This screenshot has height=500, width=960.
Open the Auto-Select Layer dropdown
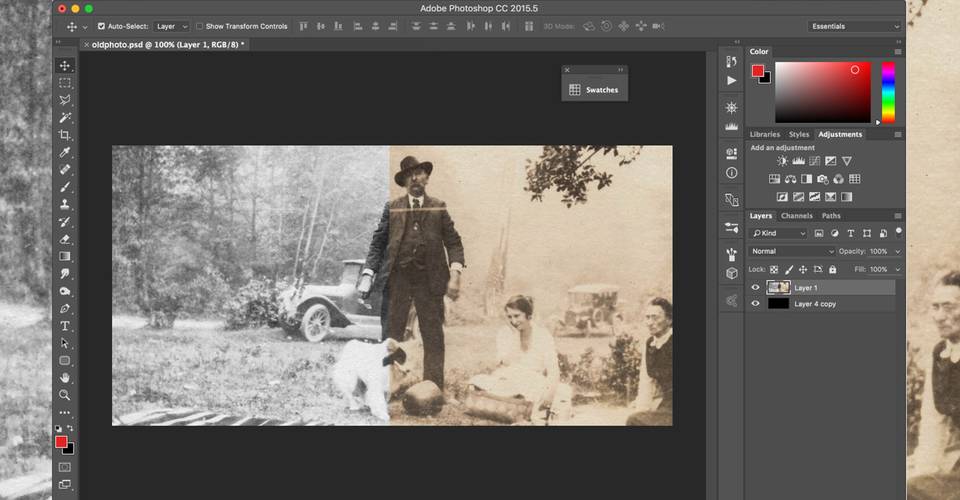pyautogui.click(x=171, y=26)
